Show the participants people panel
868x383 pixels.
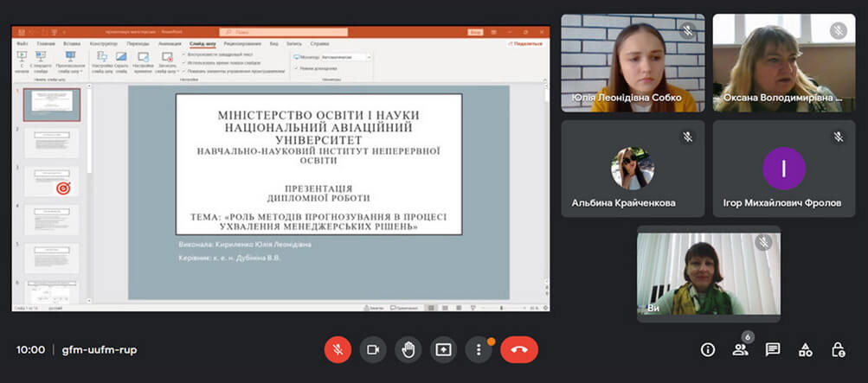click(740, 349)
